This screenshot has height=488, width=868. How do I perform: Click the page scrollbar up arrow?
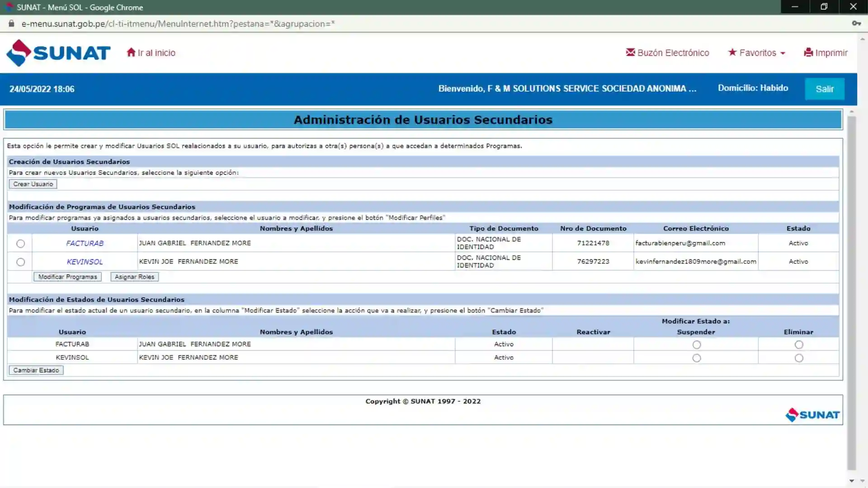tap(863, 39)
